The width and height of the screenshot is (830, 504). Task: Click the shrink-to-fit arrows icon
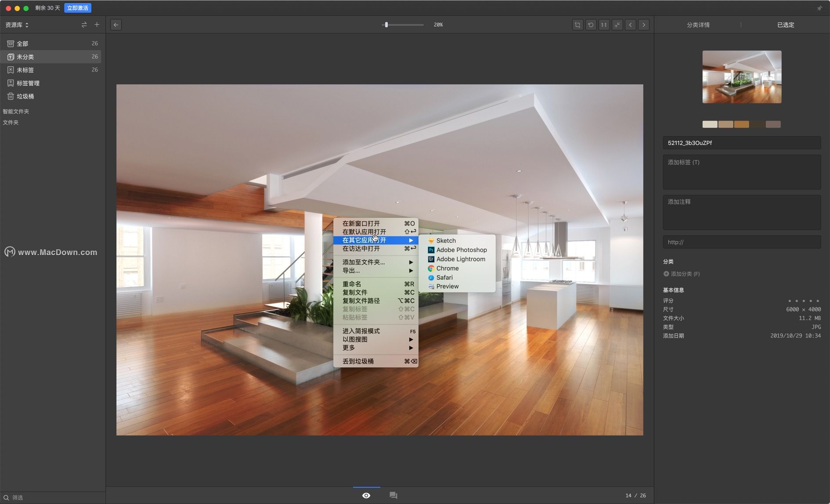[x=617, y=25]
